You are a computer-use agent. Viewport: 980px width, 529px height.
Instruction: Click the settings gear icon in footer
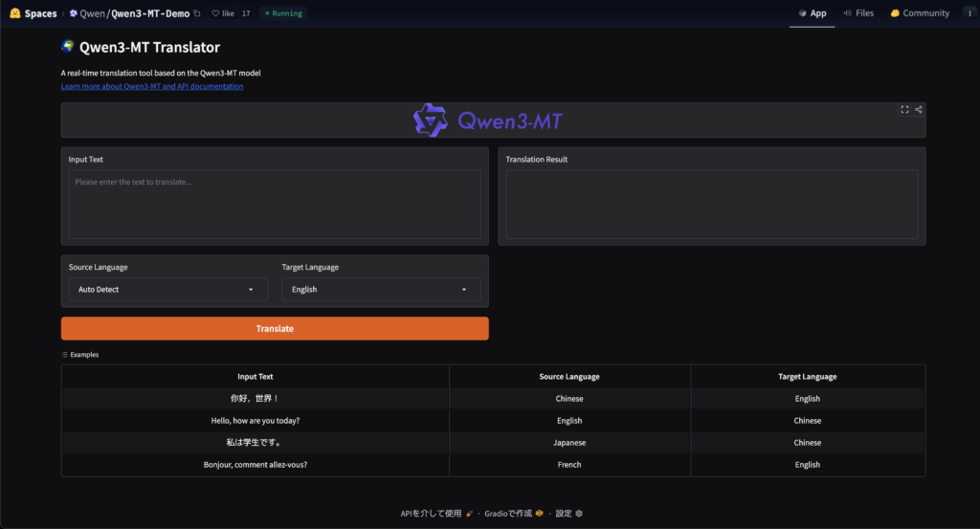click(x=579, y=514)
